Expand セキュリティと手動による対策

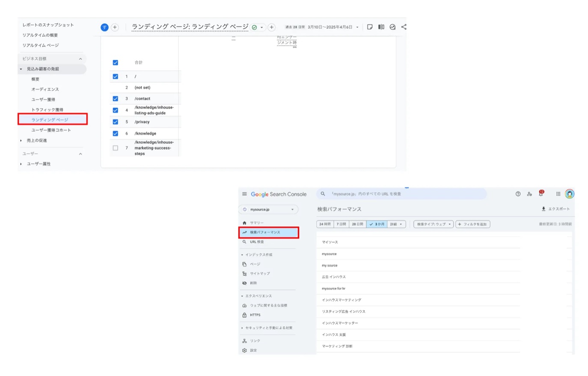(242, 328)
